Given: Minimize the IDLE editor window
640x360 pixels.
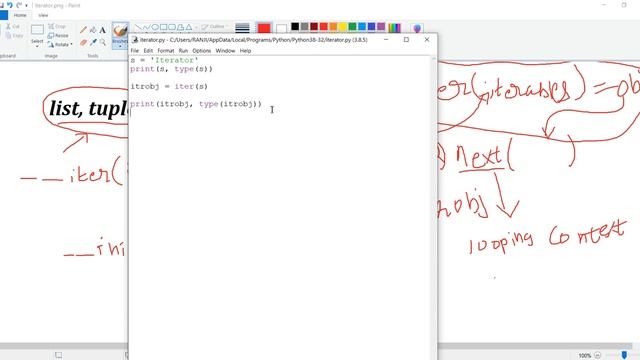Looking at the screenshot, I should [386, 40].
